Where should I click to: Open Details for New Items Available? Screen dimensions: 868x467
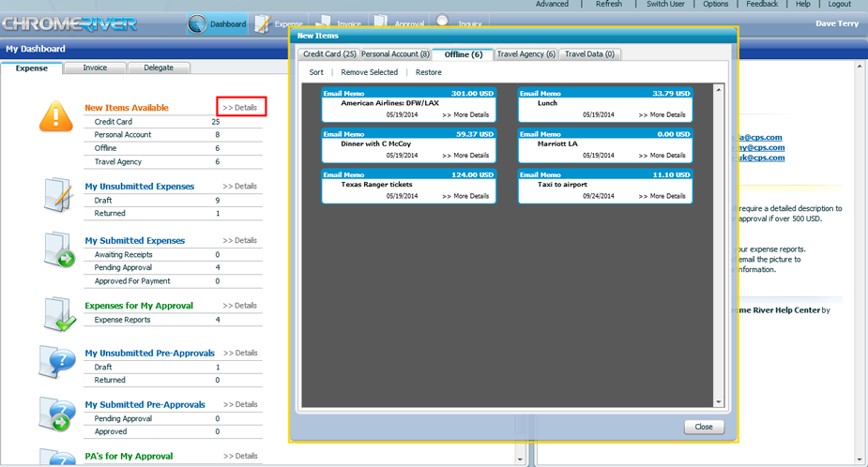(240, 107)
